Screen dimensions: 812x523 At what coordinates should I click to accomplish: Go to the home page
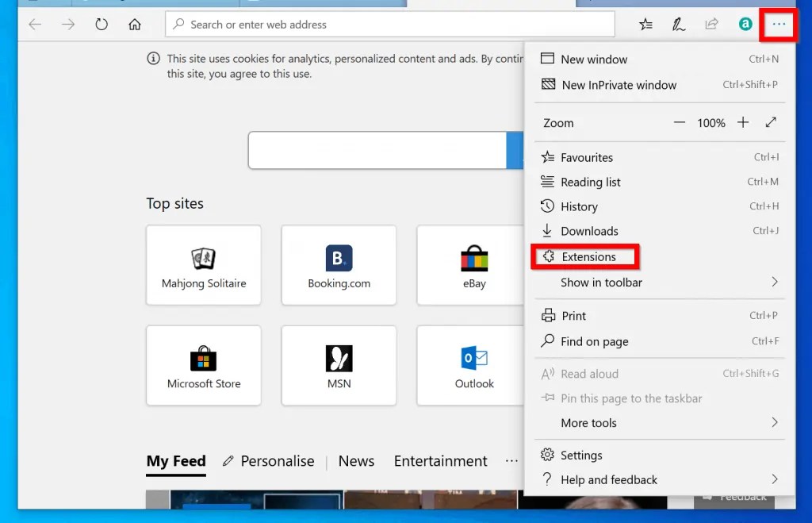click(135, 25)
